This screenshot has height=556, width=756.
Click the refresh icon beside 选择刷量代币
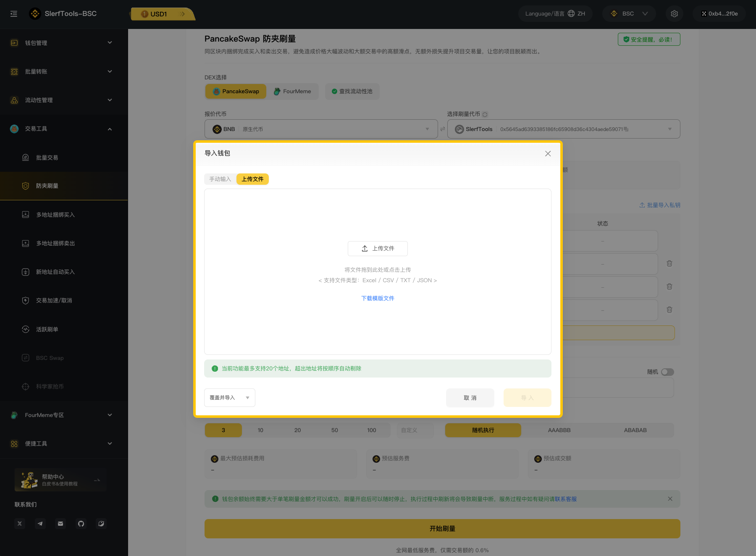coord(485,115)
